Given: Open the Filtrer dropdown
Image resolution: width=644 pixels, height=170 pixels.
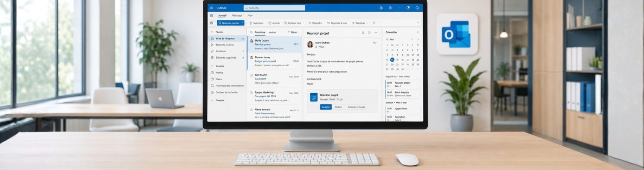Looking at the screenshot, I should pos(293,32).
